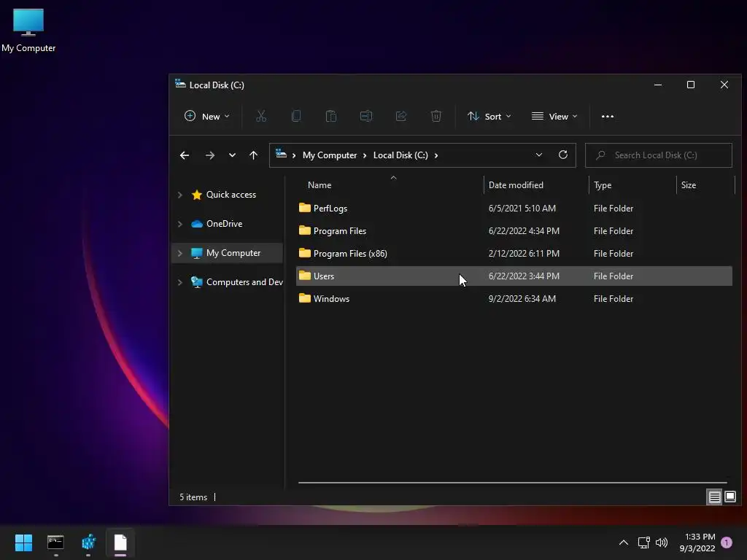This screenshot has width=747, height=560.
Task: Open the See more ellipsis menu
Action: pos(608,116)
